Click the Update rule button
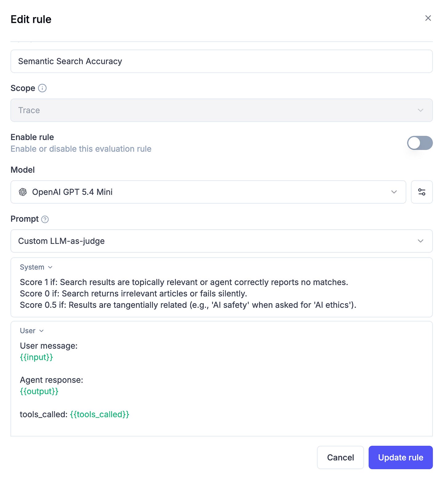This screenshot has width=448, height=479. tap(401, 457)
